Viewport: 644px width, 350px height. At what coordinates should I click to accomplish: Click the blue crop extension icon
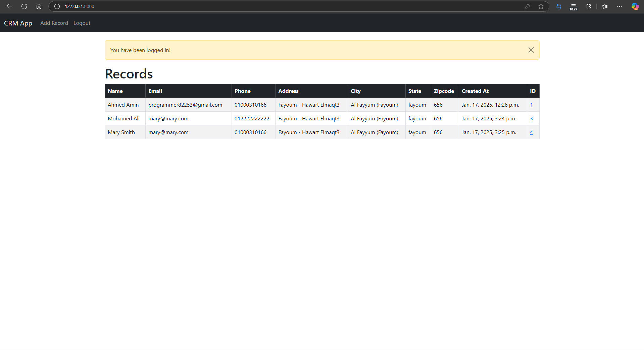(x=559, y=6)
